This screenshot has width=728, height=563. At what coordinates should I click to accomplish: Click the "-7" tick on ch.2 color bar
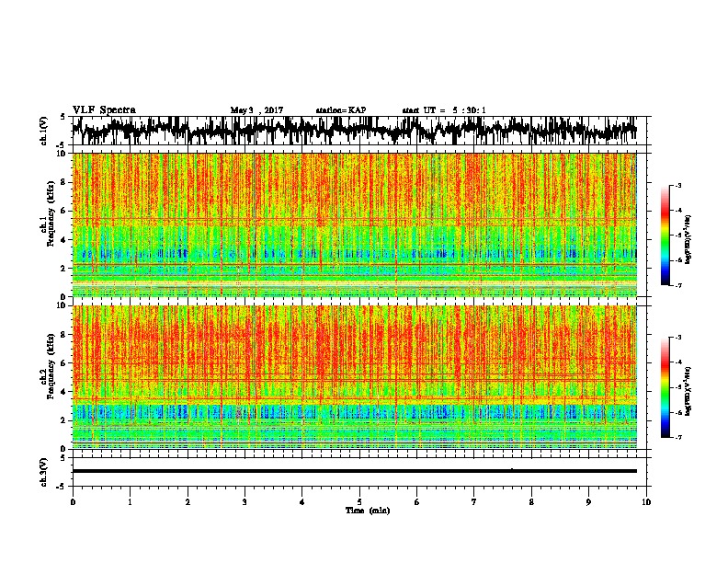[677, 437]
